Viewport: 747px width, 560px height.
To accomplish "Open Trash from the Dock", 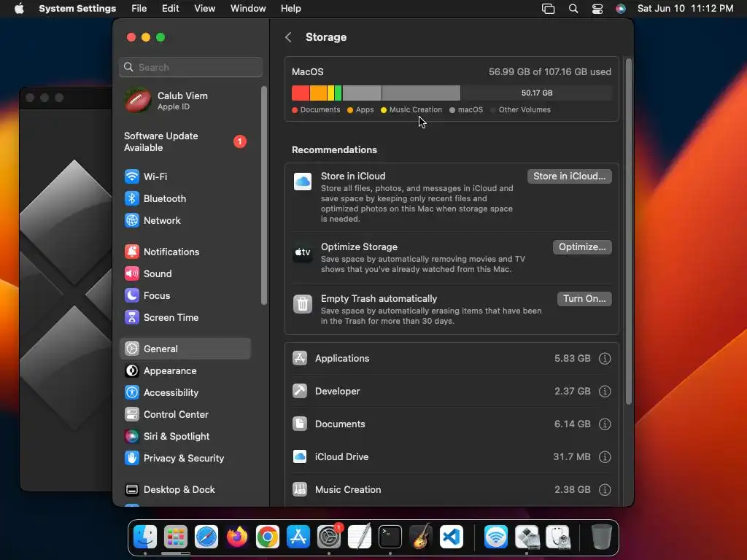I will click(x=601, y=537).
